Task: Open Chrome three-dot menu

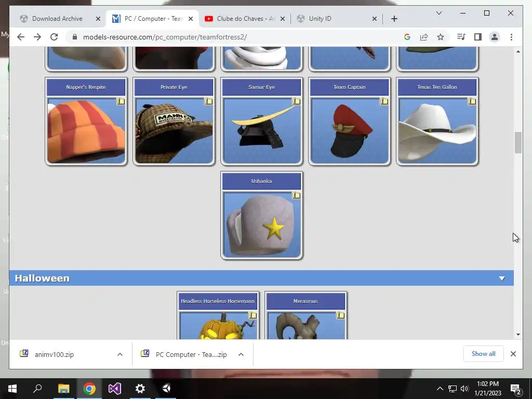Action: tap(511, 37)
